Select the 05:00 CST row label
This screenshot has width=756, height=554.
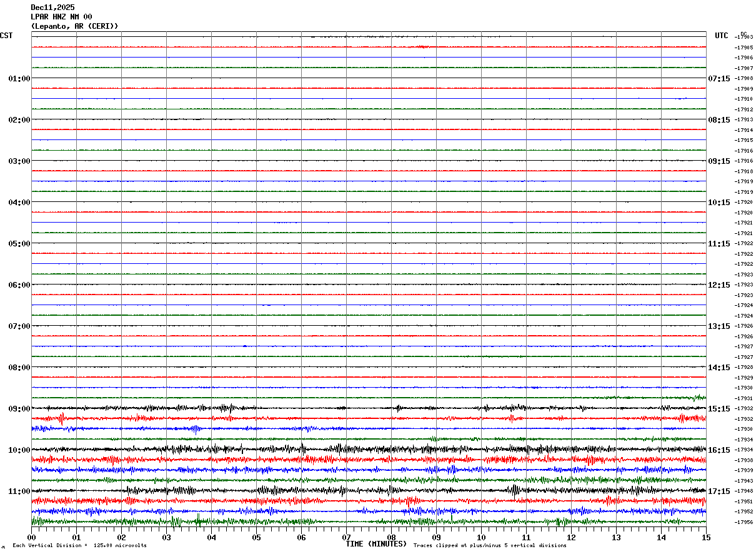pos(19,244)
